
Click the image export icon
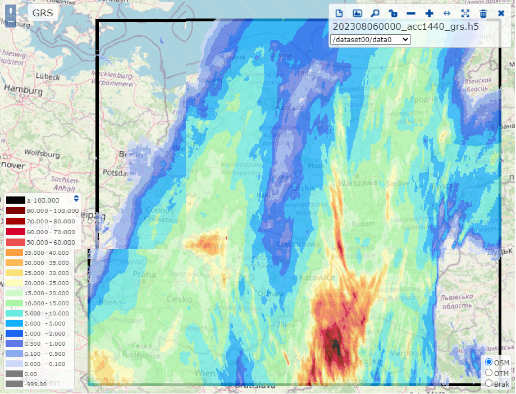pyautogui.click(x=357, y=13)
